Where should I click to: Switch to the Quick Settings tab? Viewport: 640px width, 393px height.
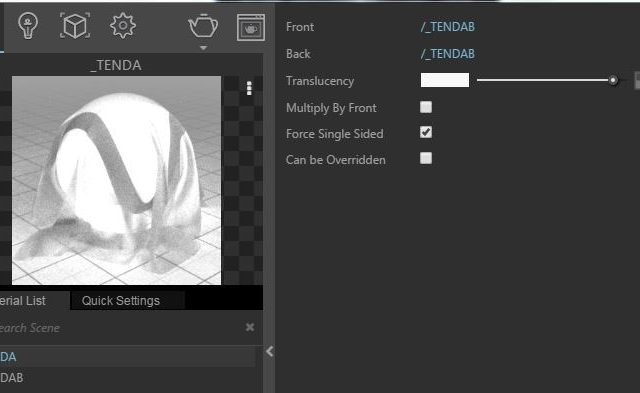click(x=127, y=301)
